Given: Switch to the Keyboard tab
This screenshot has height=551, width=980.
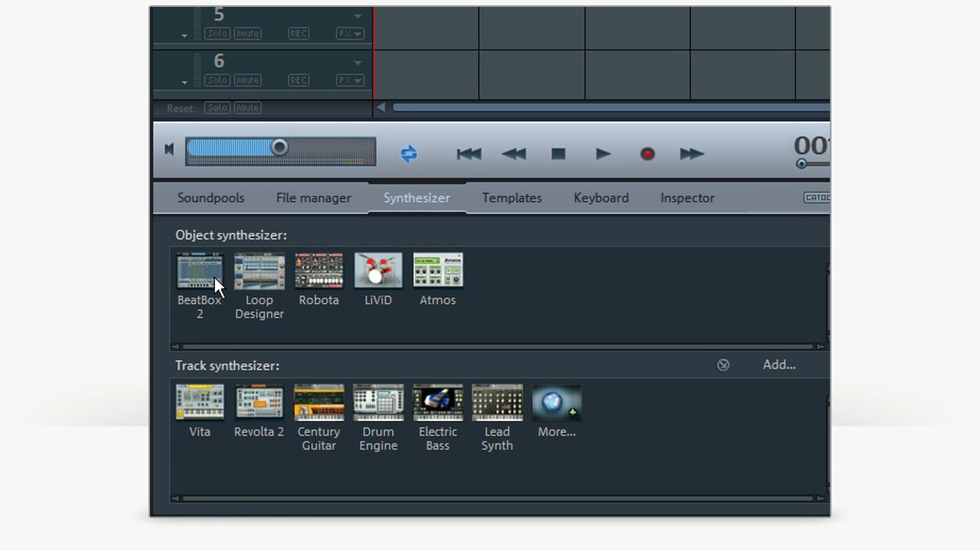Looking at the screenshot, I should [601, 197].
